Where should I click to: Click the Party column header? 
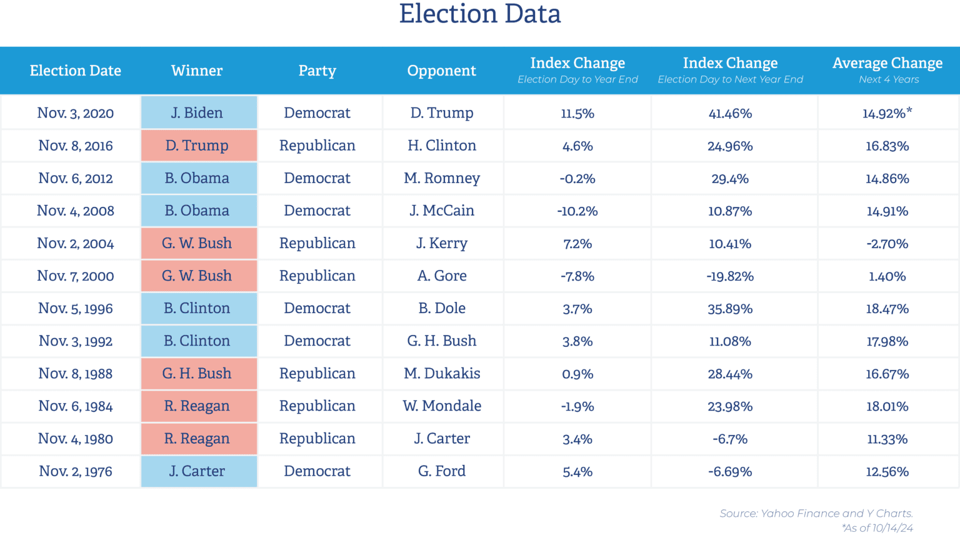tap(317, 71)
